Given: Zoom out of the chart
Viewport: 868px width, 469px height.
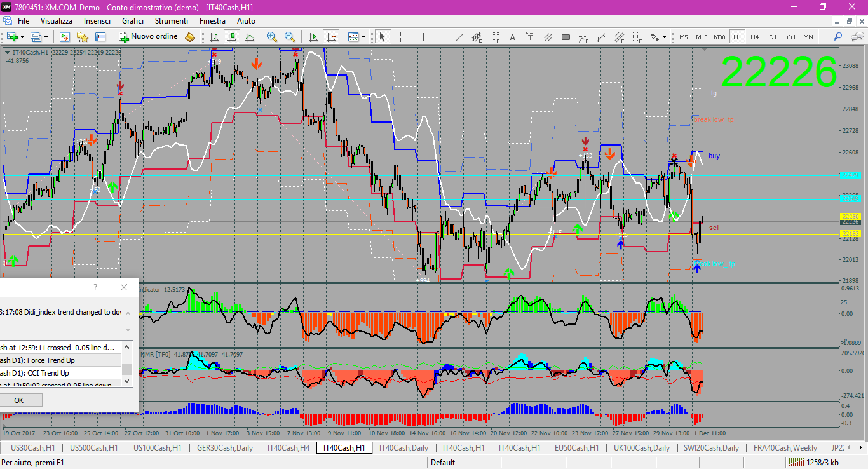Looking at the screenshot, I should tap(290, 37).
